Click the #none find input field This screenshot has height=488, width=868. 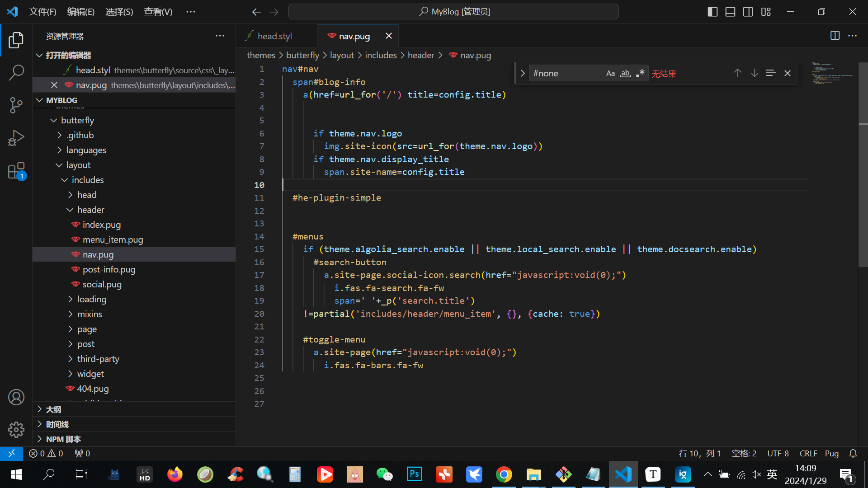pos(565,73)
